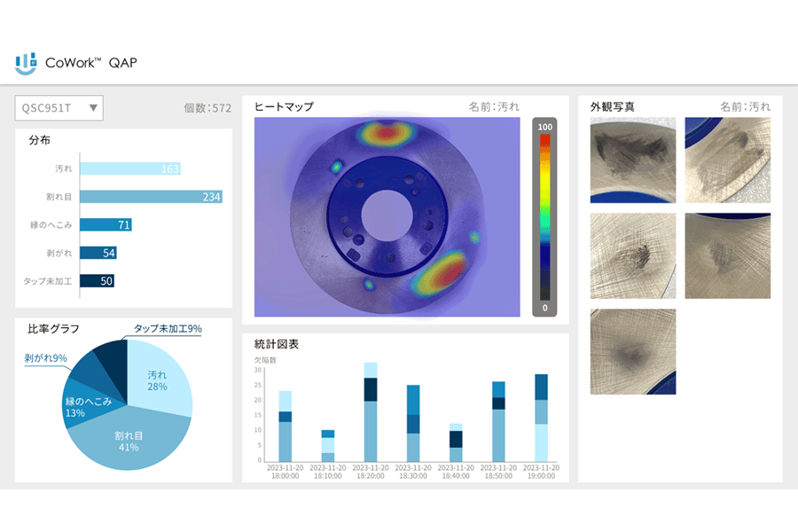Click the タップ未加工 bar showing 50
This screenshot has height=532, width=798.
tap(97, 280)
